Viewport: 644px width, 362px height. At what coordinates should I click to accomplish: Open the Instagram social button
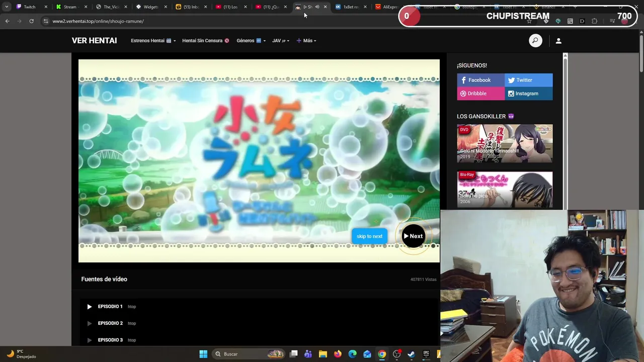point(528,94)
